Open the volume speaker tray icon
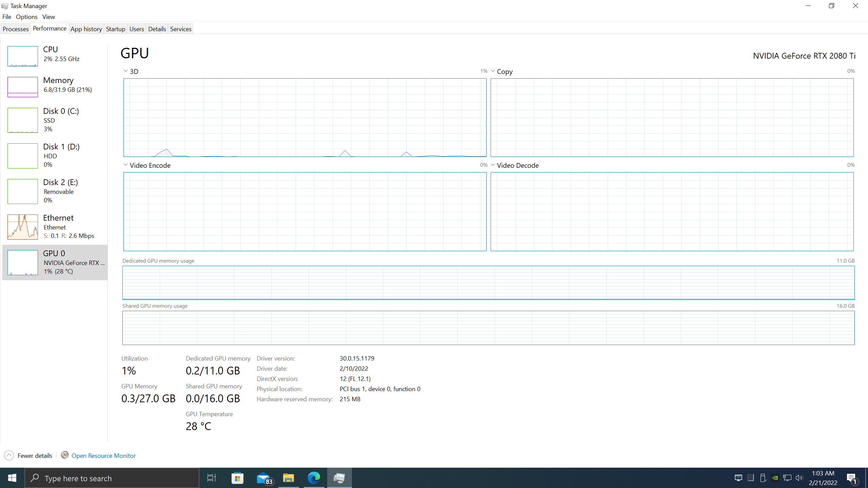Viewport: 868px width, 488px height. pyautogui.click(x=799, y=478)
